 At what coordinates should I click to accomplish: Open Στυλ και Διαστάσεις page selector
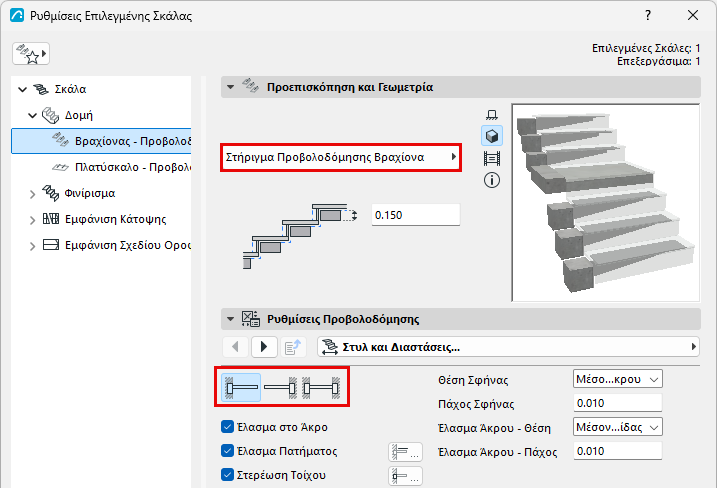tap(508, 347)
